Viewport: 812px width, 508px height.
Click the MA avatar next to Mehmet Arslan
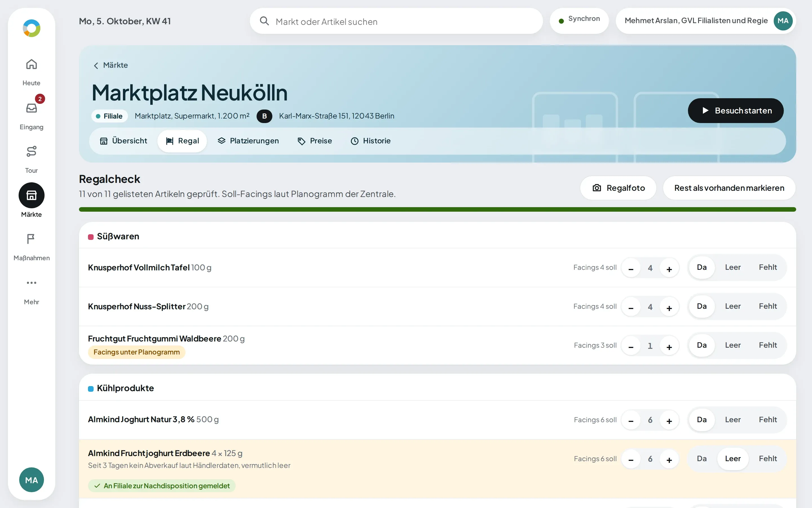(x=783, y=21)
